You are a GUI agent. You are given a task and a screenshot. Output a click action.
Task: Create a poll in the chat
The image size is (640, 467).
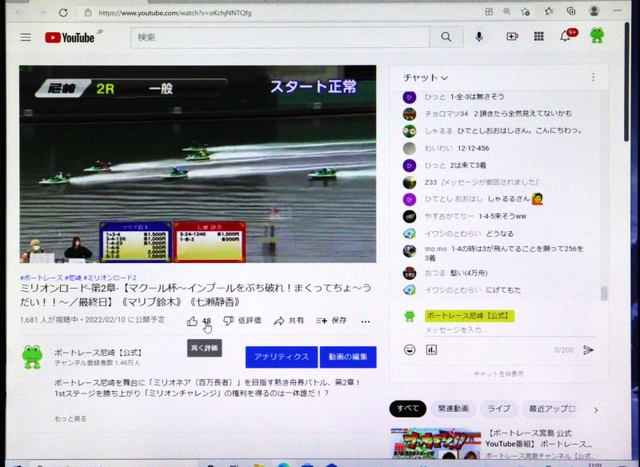pyautogui.click(x=431, y=349)
